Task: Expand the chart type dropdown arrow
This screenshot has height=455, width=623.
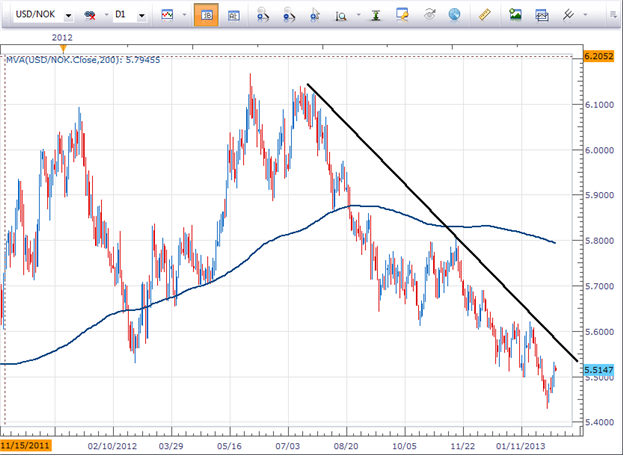Action: (x=184, y=15)
